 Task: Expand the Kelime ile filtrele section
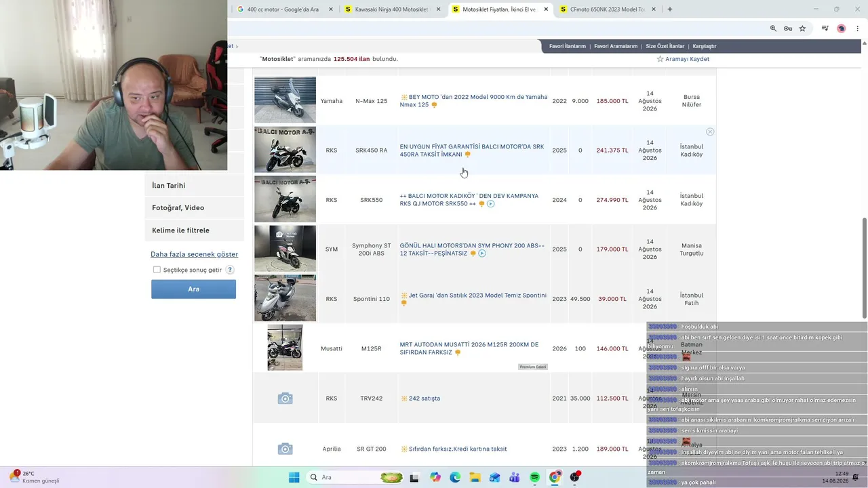[194, 230]
